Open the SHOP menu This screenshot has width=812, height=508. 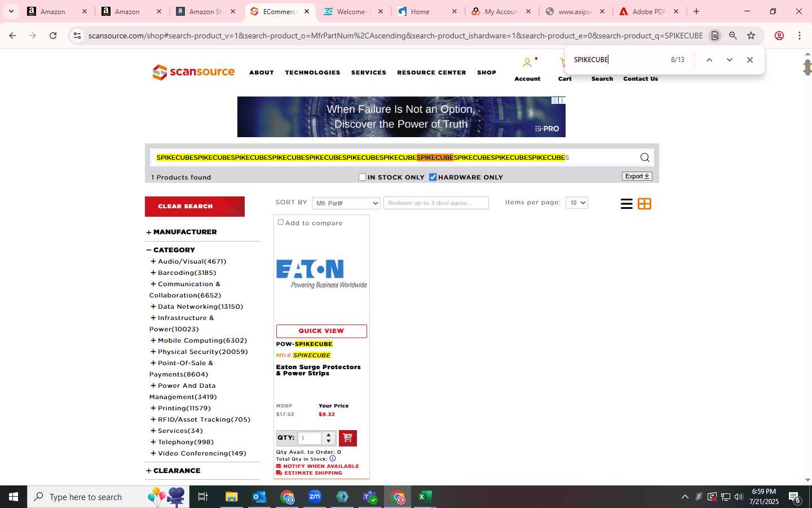[487, 73]
